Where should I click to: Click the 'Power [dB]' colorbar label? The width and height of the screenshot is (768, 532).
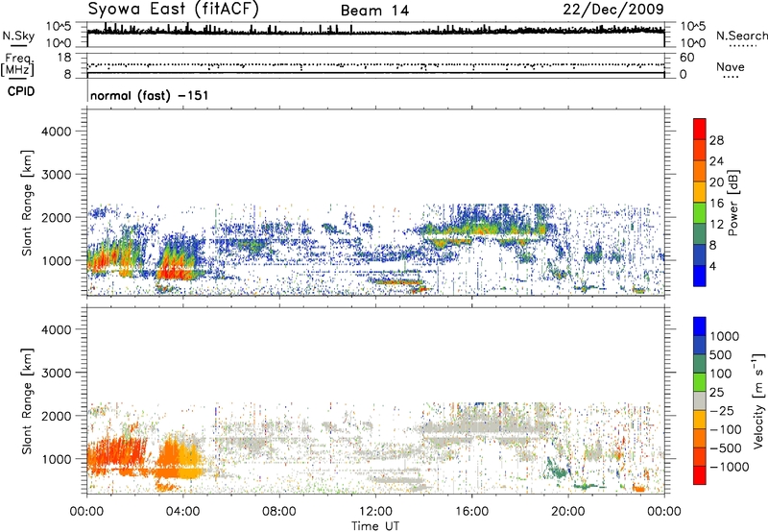[x=732, y=203]
